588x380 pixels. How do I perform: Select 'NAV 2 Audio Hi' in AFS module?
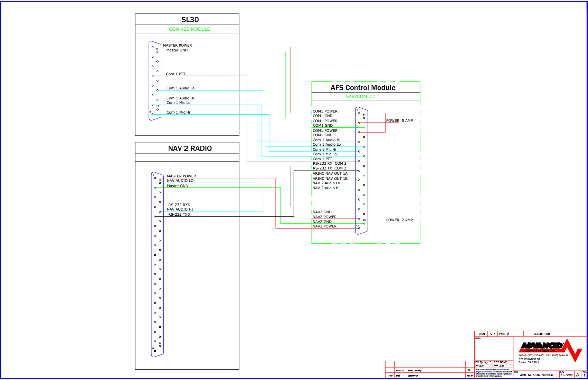[326, 188]
